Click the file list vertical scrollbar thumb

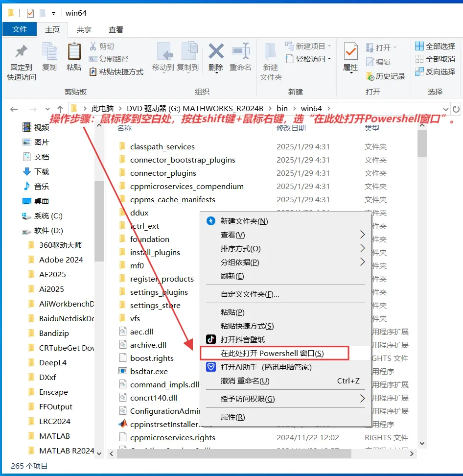422,144
